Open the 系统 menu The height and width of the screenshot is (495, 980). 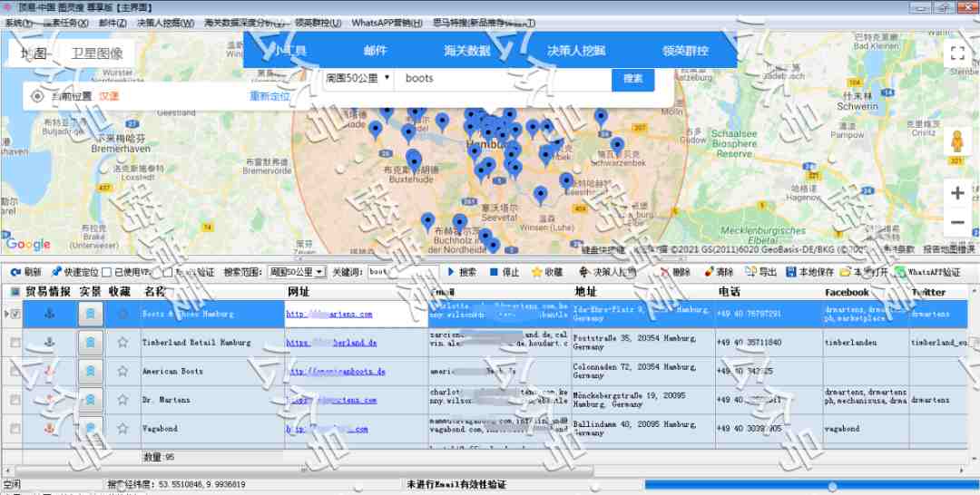(x=19, y=23)
